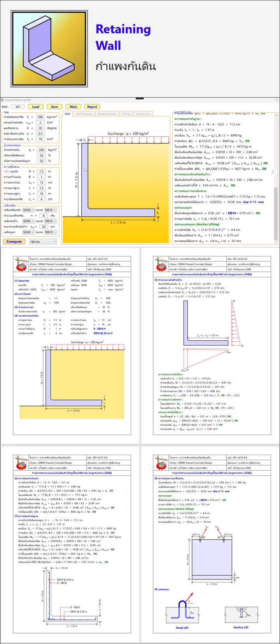This screenshot has width=280, height=644.
Task: Open the hook rebar DB10 size dropdown
Action: (51, 232)
